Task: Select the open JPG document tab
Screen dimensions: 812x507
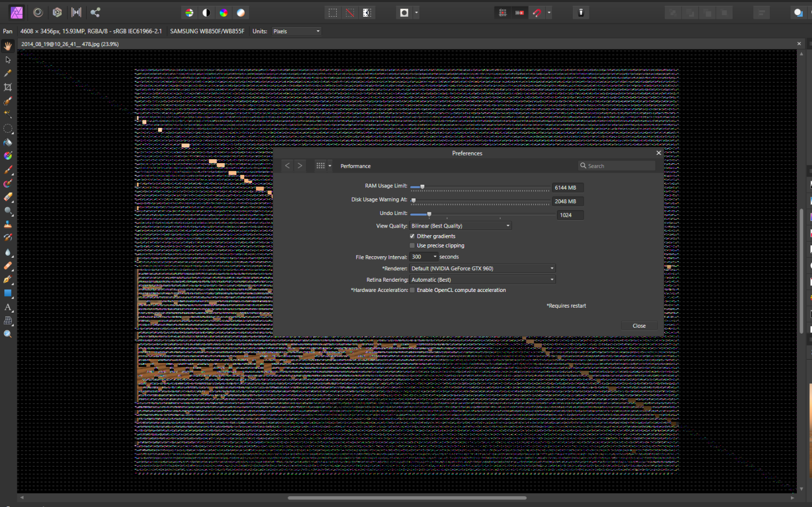Action: click(x=69, y=44)
